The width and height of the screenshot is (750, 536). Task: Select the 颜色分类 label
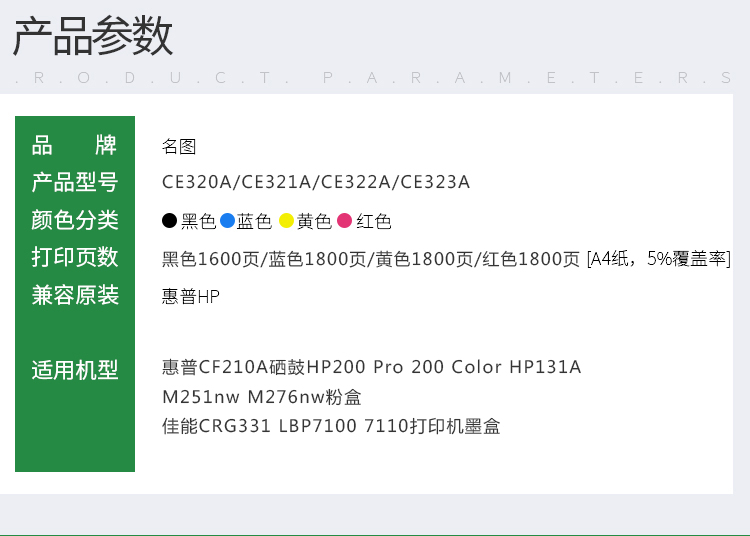(75, 220)
